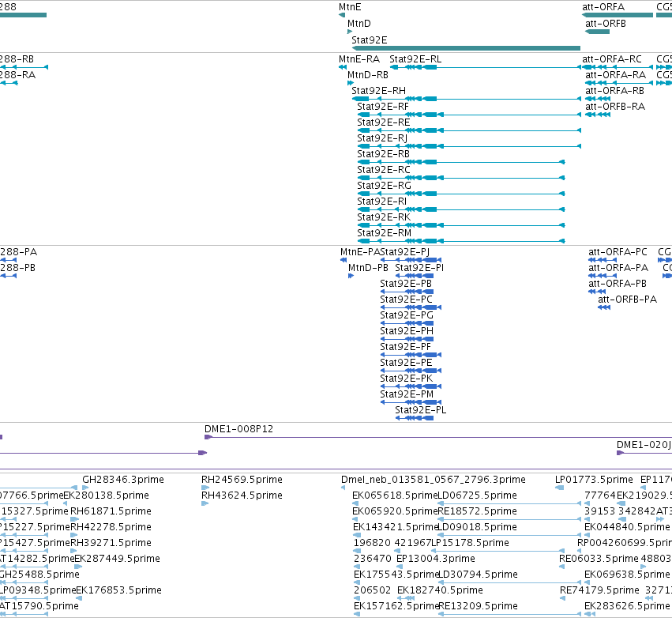Click EST label EK065618.5prime
Image resolution: width=672 pixels, height=618 pixels.
click(x=395, y=496)
